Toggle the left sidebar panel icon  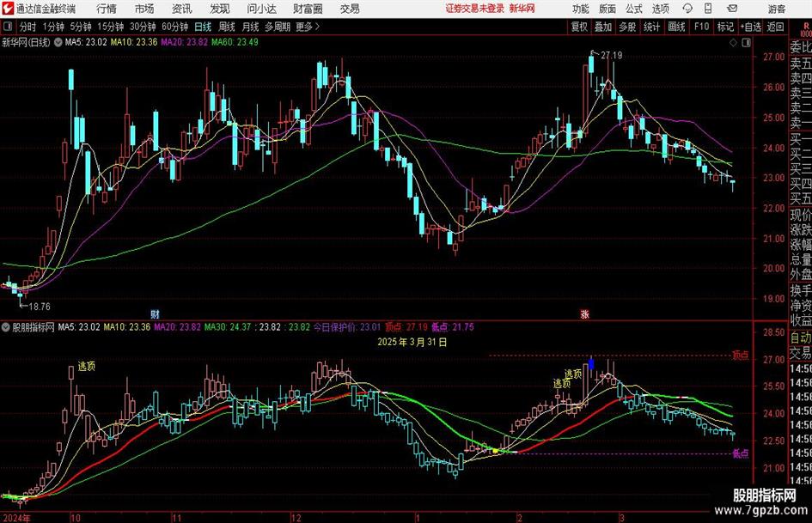(x=8, y=27)
